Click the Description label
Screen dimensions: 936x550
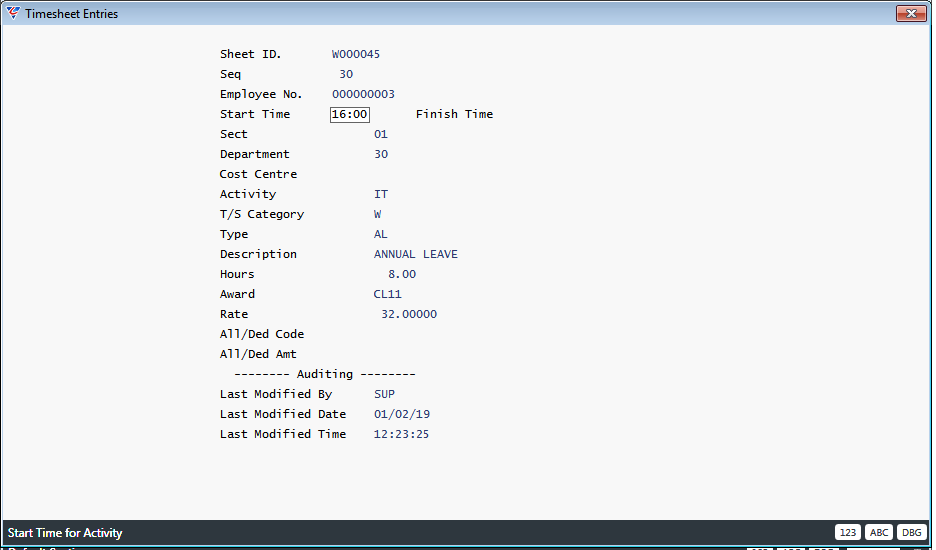[258, 254]
